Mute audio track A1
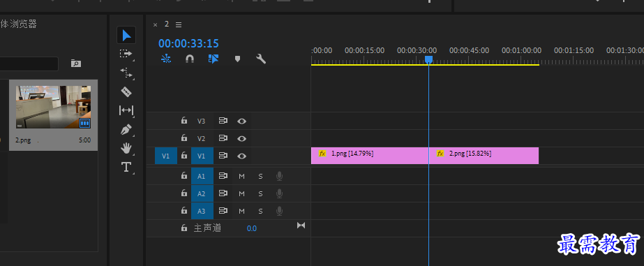The width and height of the screenshot is (644, 266). click(241, 177)
